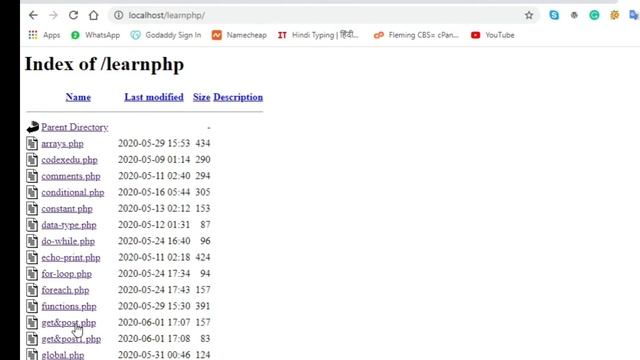The image size is (640, 360).
Task: Open get&post.php
Action: tap(69, 323)
